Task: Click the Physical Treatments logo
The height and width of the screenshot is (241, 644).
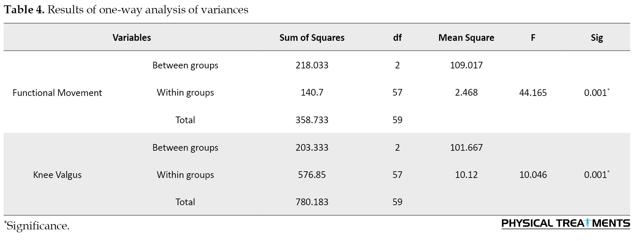Action: pyautogui.click(x=566, y=223)
